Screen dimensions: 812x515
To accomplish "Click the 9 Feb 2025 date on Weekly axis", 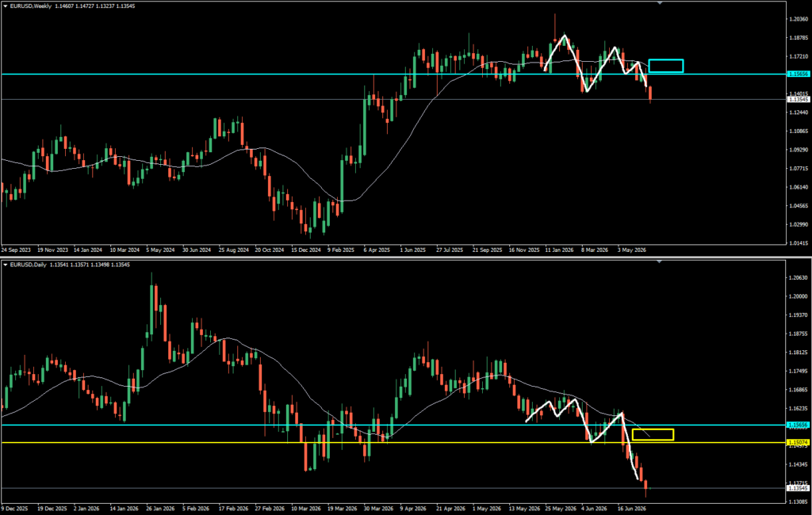I will coord(341,250).
